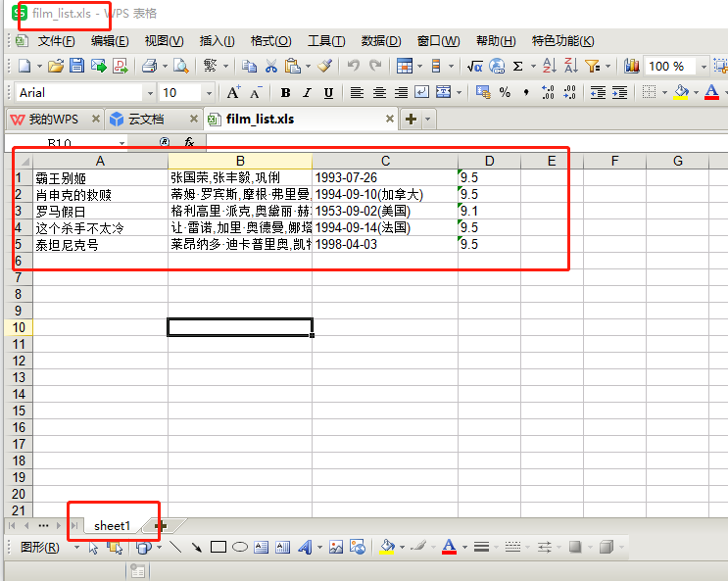
Task: Click the open folder icon
Action: [x=56, y=66]
